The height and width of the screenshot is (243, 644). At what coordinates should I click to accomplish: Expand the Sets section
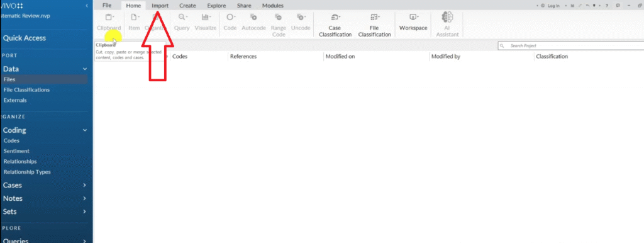point(44,212)
